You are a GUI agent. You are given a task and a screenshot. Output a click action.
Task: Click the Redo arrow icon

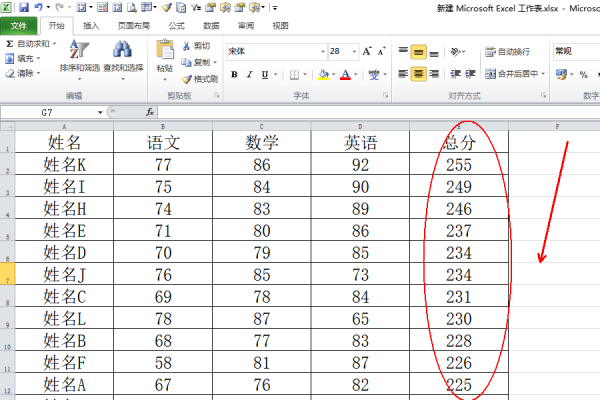[x=59, y=7]
